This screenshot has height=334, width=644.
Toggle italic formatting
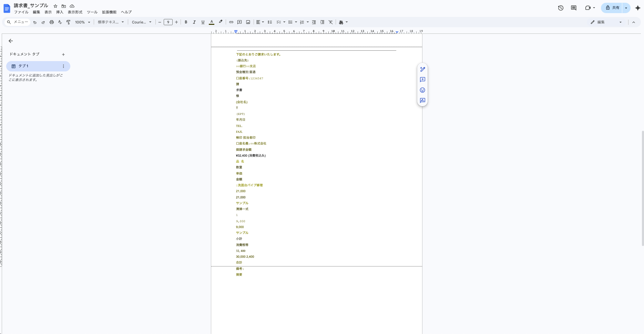[x=194, y=22]
